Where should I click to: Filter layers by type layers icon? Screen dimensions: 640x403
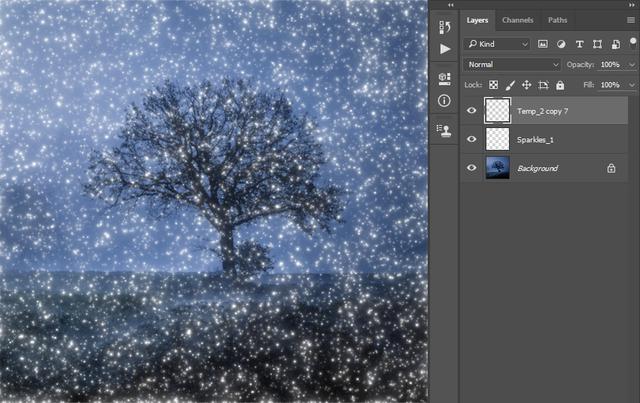[x=579, y=44]
